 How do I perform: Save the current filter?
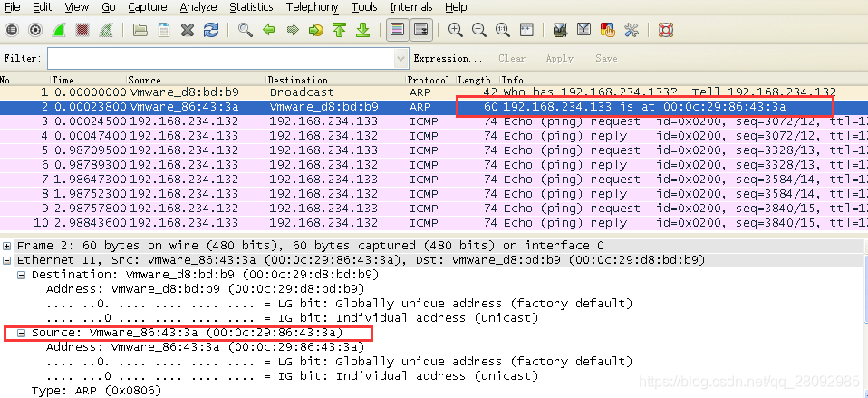pos(606,58)
